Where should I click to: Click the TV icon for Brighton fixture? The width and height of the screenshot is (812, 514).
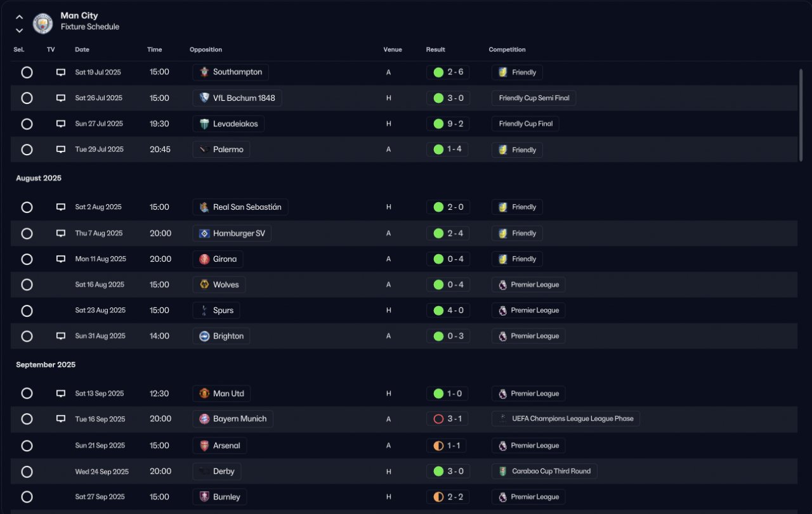tap(61, 336)
